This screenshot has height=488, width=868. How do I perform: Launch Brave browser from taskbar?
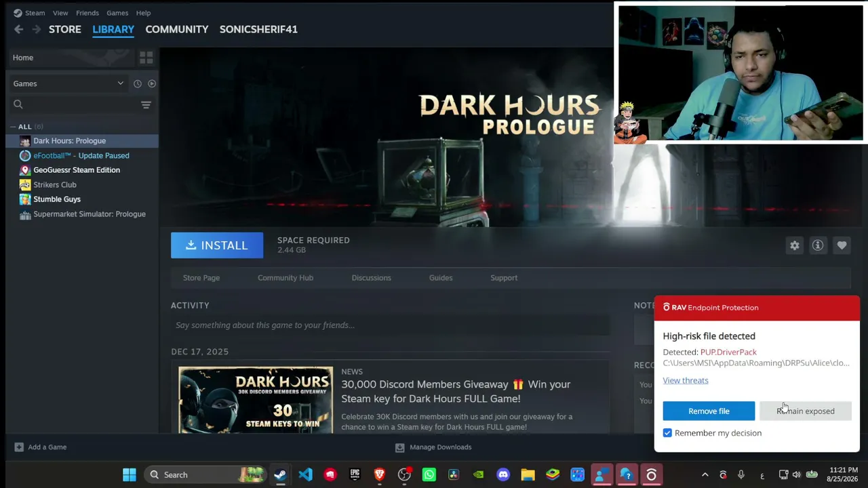pyautogui.click(x=379, y=474)
